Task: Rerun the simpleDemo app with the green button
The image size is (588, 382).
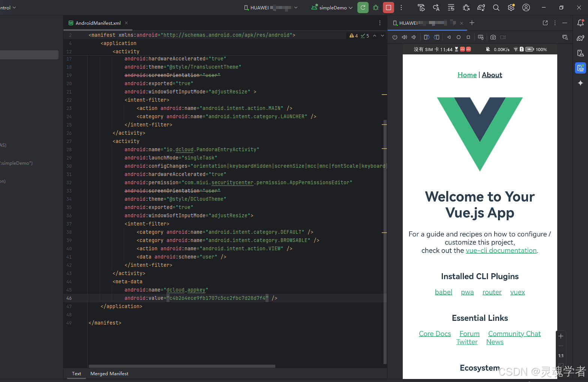Action: point(363,8)
